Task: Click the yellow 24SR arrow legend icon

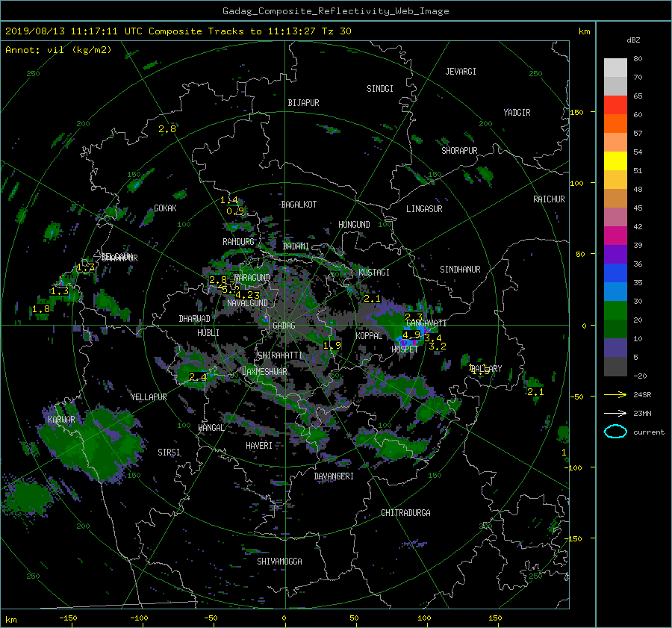Action: (615, 394)
